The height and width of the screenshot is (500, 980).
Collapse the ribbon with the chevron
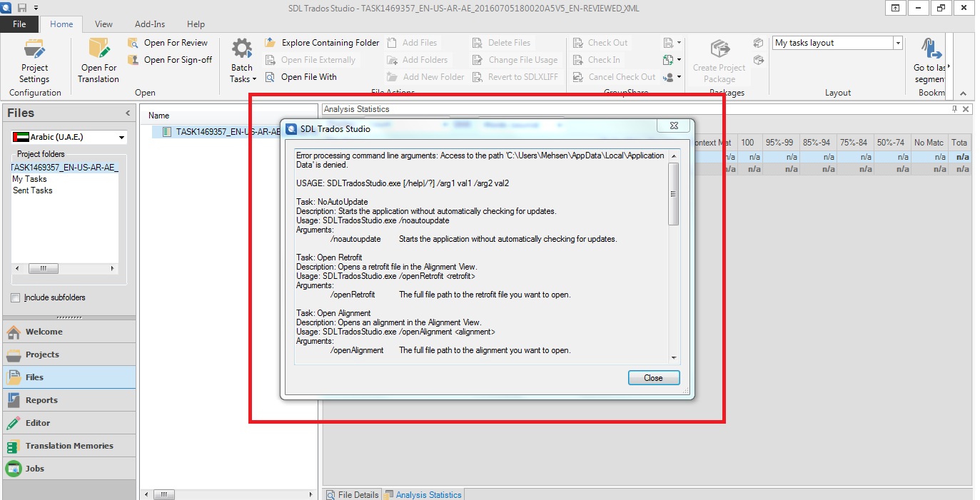963,93
